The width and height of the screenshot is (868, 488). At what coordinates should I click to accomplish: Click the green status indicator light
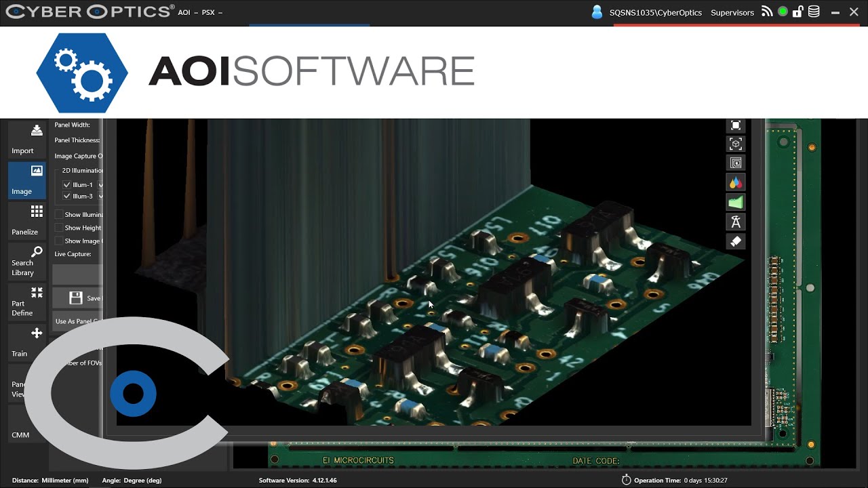[783, 12]
